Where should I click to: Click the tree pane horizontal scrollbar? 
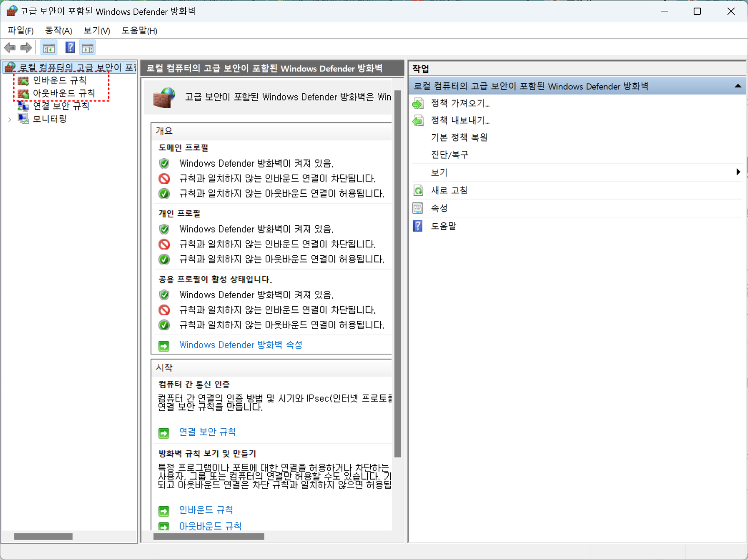pos(43,537)
